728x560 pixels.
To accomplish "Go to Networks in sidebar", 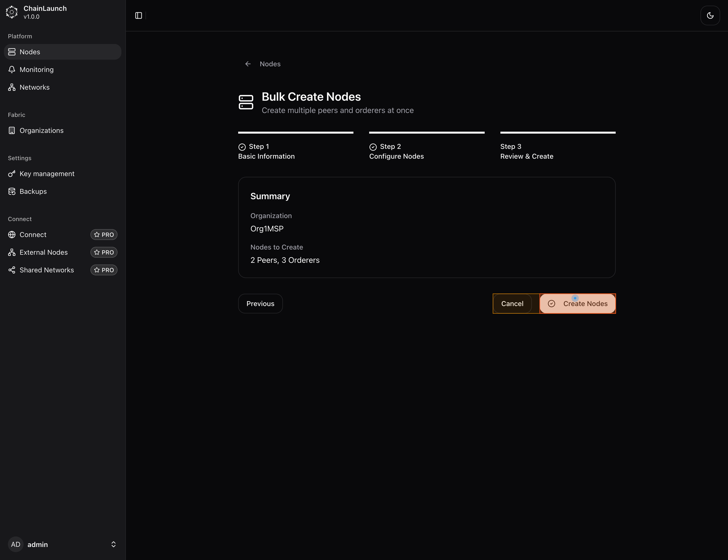I will (34, 87).
